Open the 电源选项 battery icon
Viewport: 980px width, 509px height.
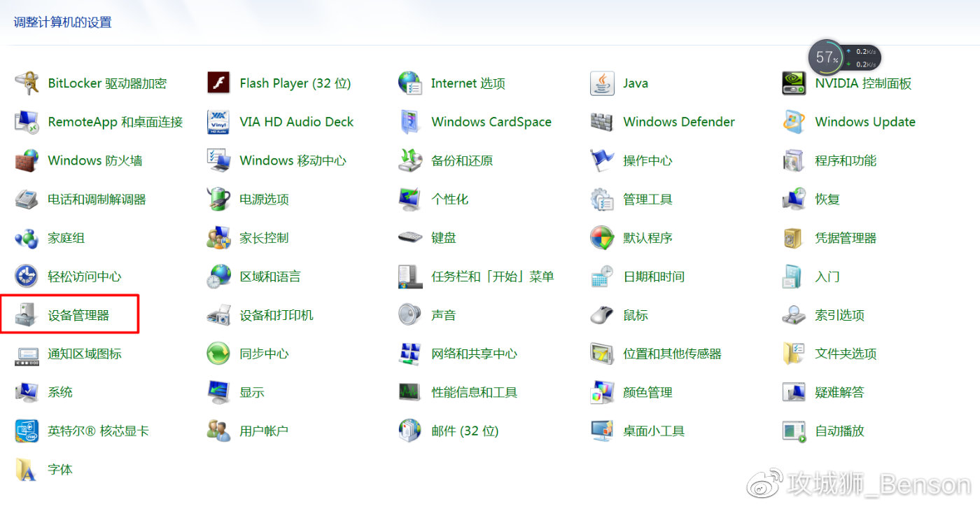(x=218, y=200)
